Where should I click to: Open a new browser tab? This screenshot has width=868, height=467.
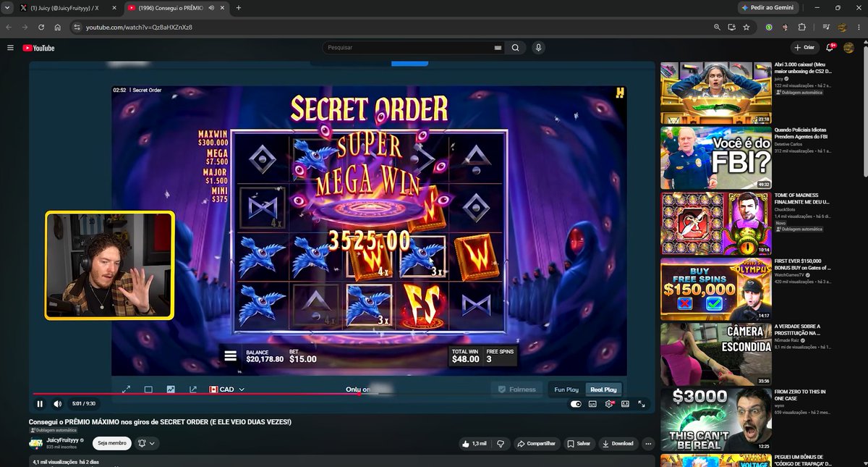239,7
